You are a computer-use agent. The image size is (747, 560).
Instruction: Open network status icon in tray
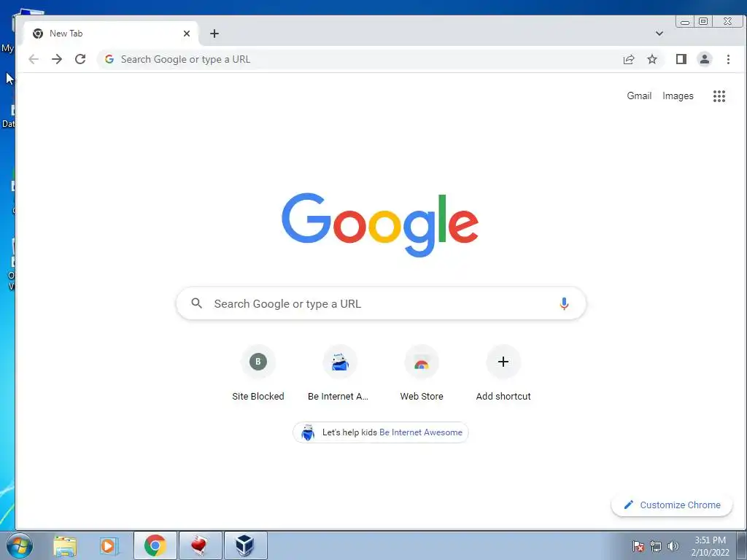(x=656, y=546)
